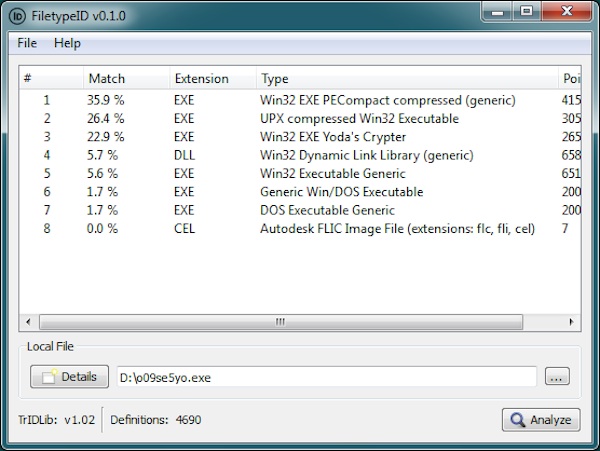The width and height of the screenshot is (600, 451).
Task: Click the '35.9 %' match value
Action: 106,100
